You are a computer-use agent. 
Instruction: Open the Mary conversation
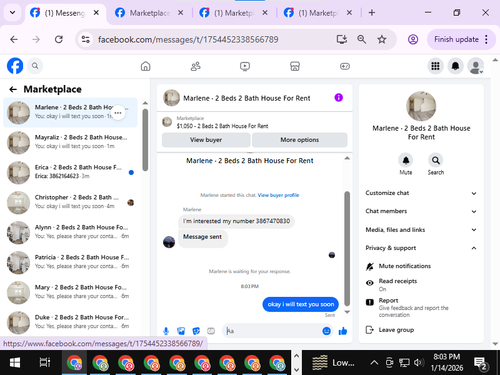tap(71, 292)
